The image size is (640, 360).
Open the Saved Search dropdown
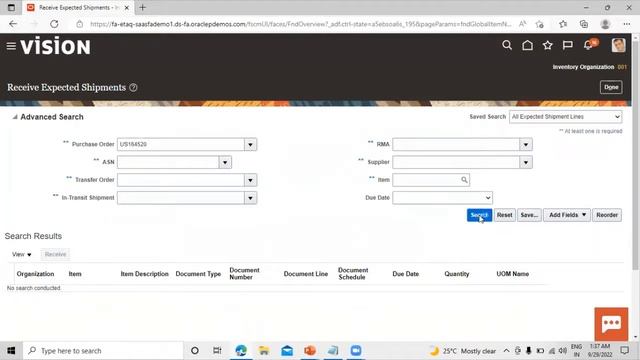click(x=565, y=117)
